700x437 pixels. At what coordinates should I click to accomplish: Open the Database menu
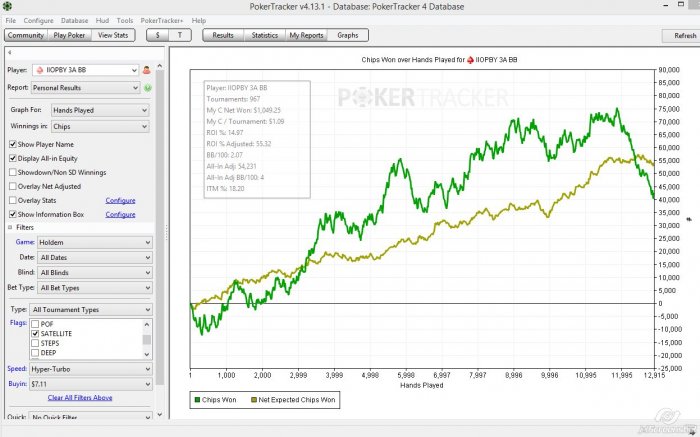pyautogui.click(x=75, y=21)
